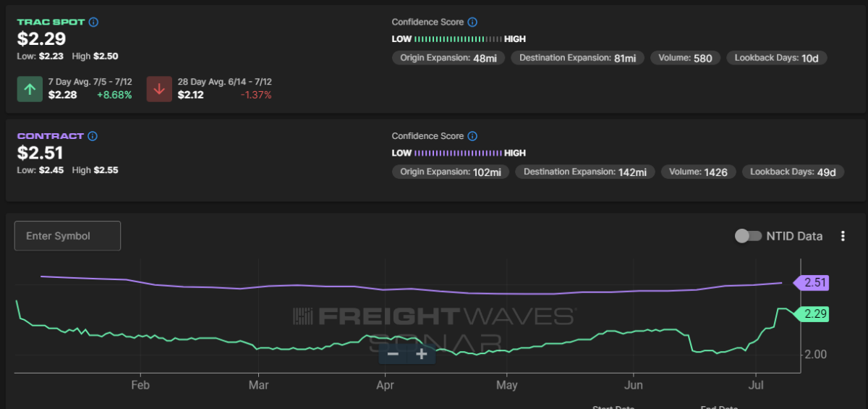Click the info icon beside TRAC SPOT
This screenshot has height=409, width=868.
click(x=93, y=22)
